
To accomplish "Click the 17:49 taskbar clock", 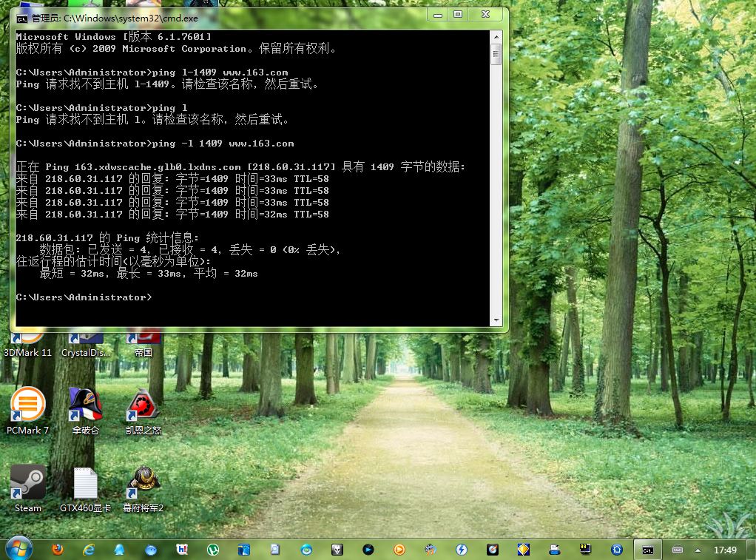I will (x=725, y=550).
